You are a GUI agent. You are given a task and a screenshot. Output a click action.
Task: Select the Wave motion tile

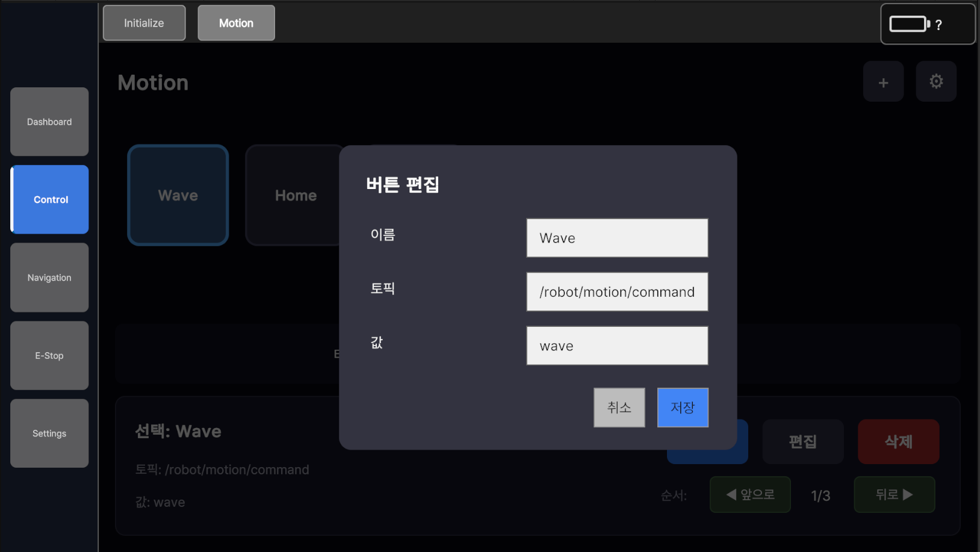pyautogui.click(x=178, y=195)
